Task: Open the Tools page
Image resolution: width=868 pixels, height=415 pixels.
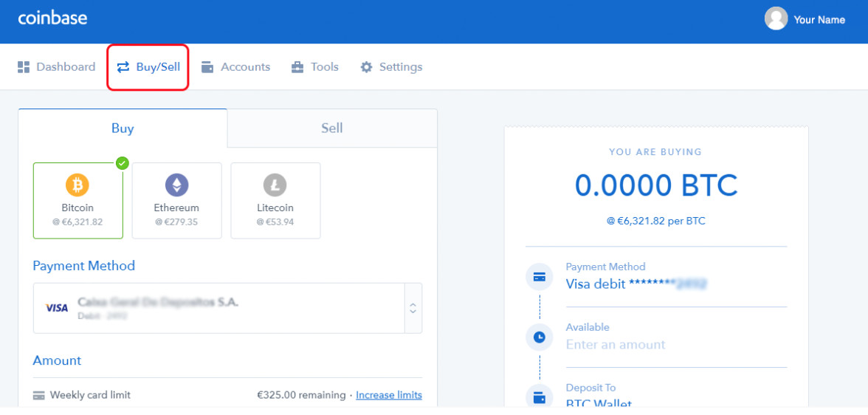Action: [x=315, y=67]
